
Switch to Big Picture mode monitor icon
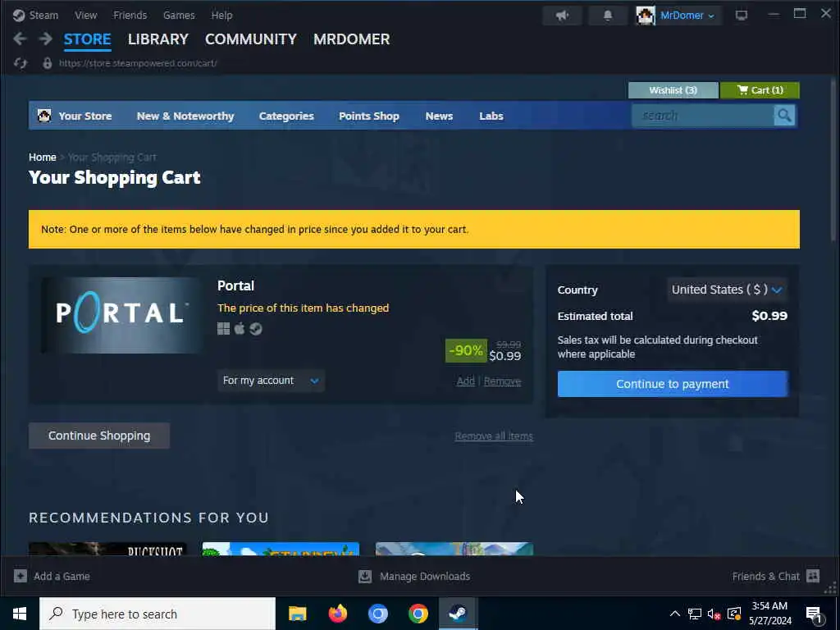coord(742,15)
